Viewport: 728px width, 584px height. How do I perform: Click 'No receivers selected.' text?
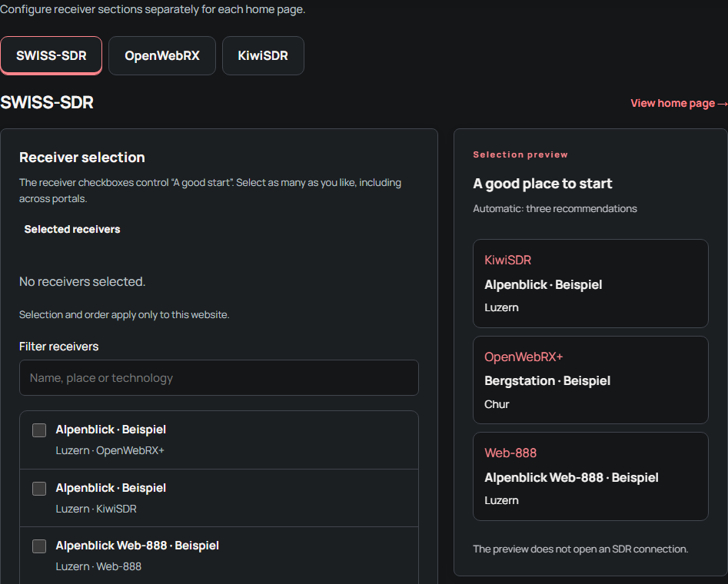(82, 282)
